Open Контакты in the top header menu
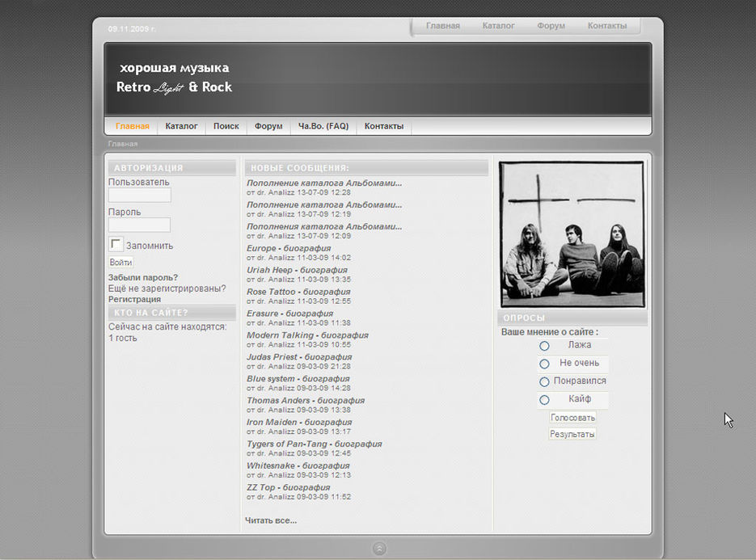756x560 pixels. point(606,26)
